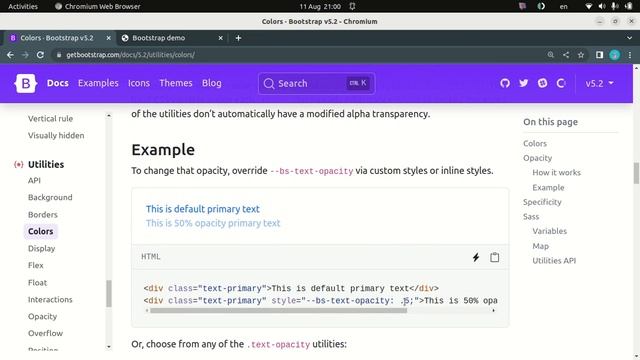Jump to Colors in On this page
This screenshot has width=640, height=360.
point(535,143)
